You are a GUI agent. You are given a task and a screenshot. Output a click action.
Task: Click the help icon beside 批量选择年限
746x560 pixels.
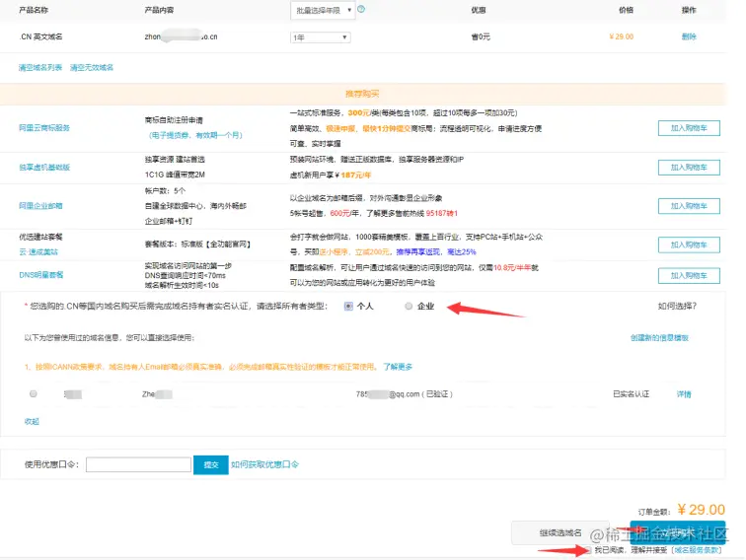[x=361, y=9]
